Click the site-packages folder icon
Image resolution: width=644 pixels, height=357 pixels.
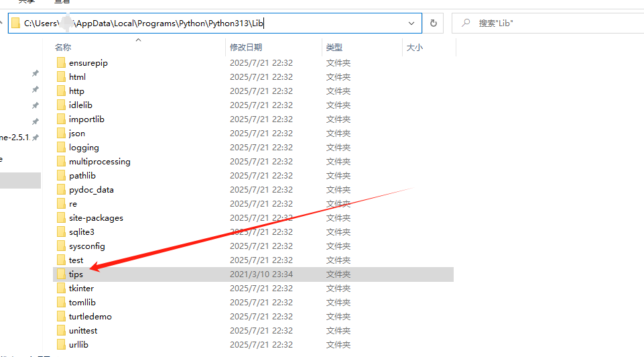pos(61,217)
